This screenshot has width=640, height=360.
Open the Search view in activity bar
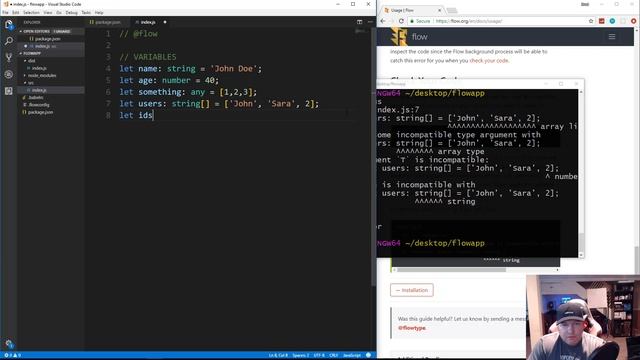(x=9, y=41)
